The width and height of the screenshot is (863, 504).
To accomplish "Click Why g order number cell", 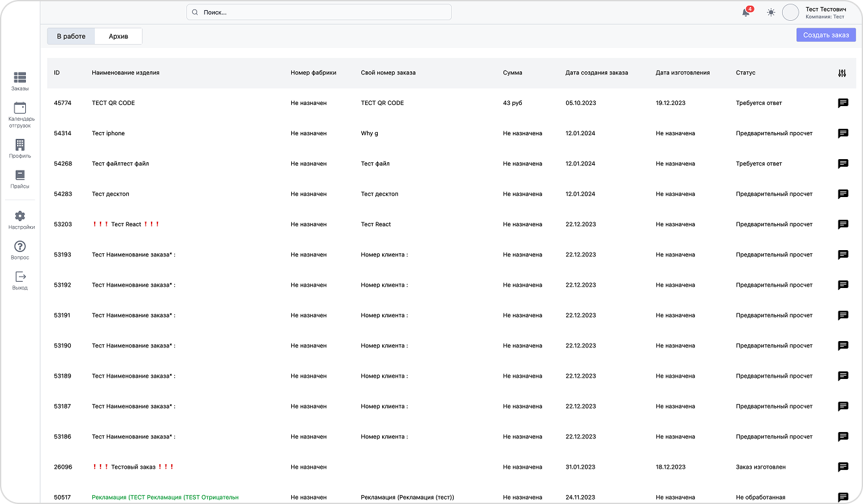I will tap(370, 133).
